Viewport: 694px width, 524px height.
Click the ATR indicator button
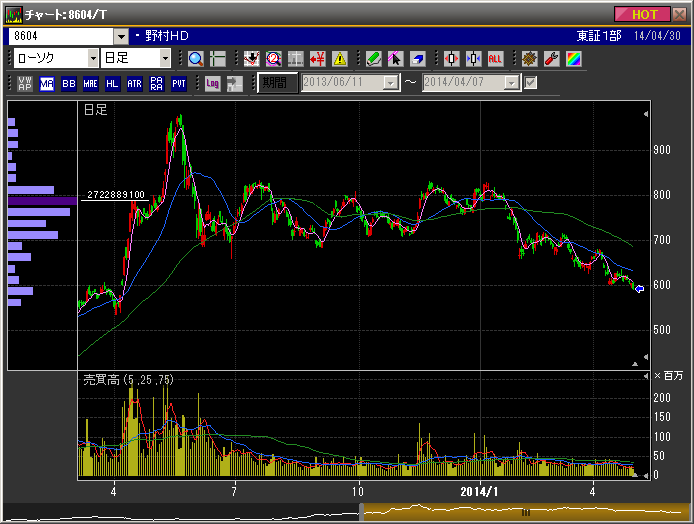(x=134, y=83)
